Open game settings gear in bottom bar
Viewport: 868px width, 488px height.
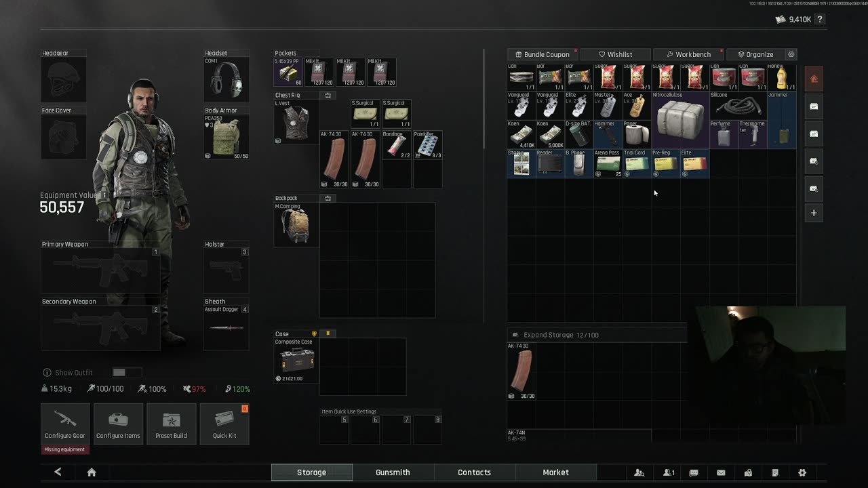point(802,472)
